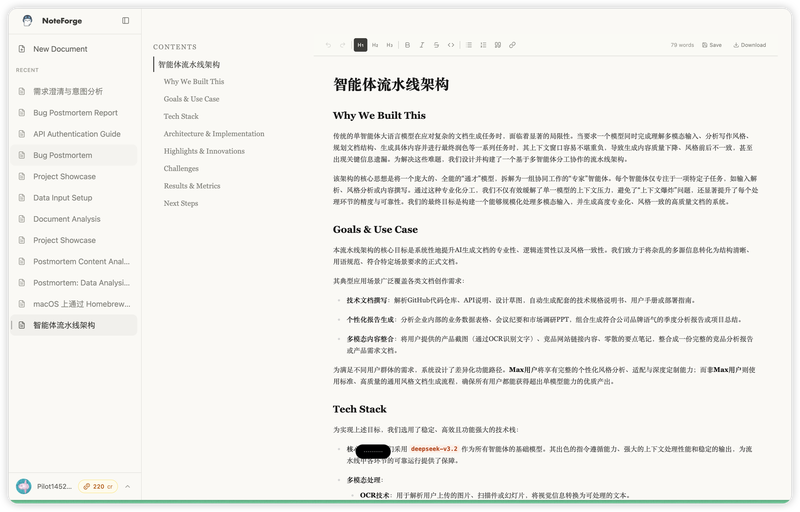
Task: Save the document with Save button
Action: pyautogui.click(x=711, y=45)
